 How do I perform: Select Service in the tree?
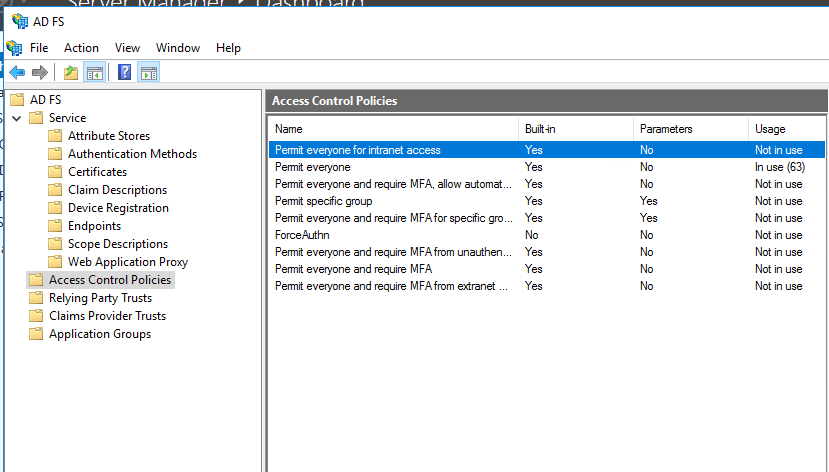(68, 117)
